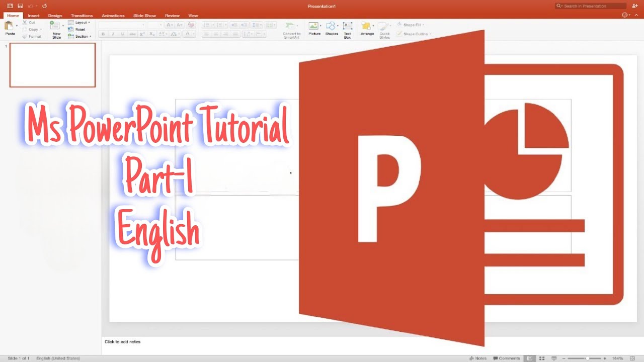The image size is (644, 362).
Task: Click the Undo arrow
Action: [x=31, y=6]
